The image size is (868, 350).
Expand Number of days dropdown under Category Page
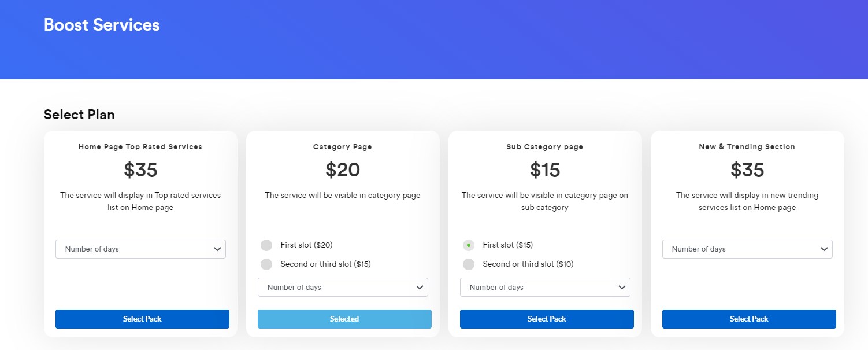(343, 288)
